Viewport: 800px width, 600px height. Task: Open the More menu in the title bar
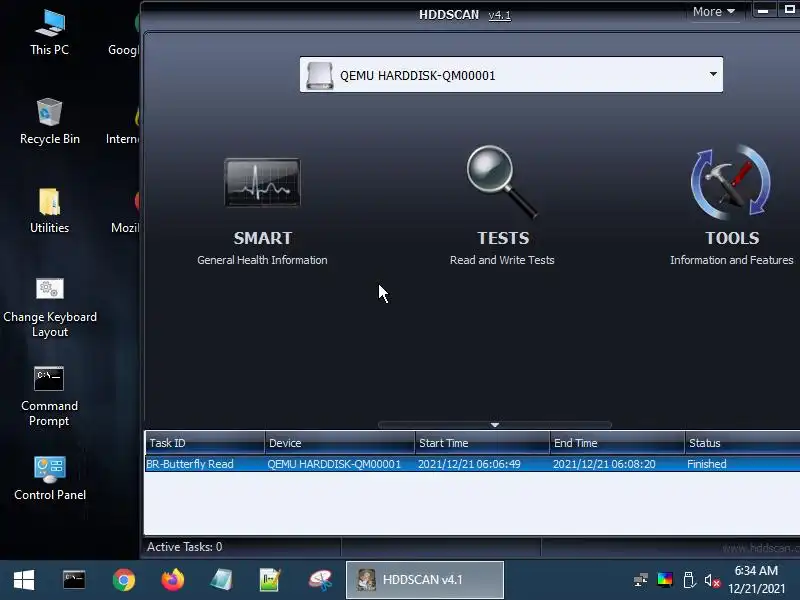(713, 12)
